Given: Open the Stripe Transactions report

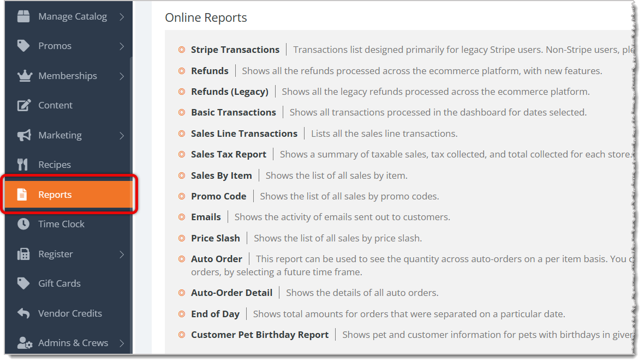Looking at the screenshot, I should (235, 50).
